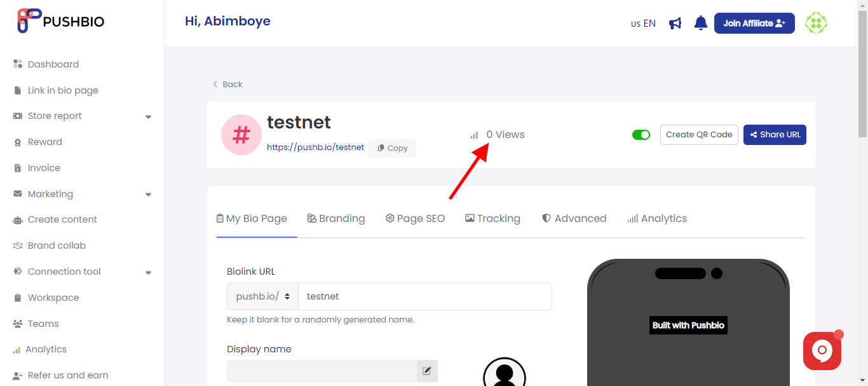Click the pink hashtag page avatar
This screenshot has width=868, height=386.
(x=241, y=135)
